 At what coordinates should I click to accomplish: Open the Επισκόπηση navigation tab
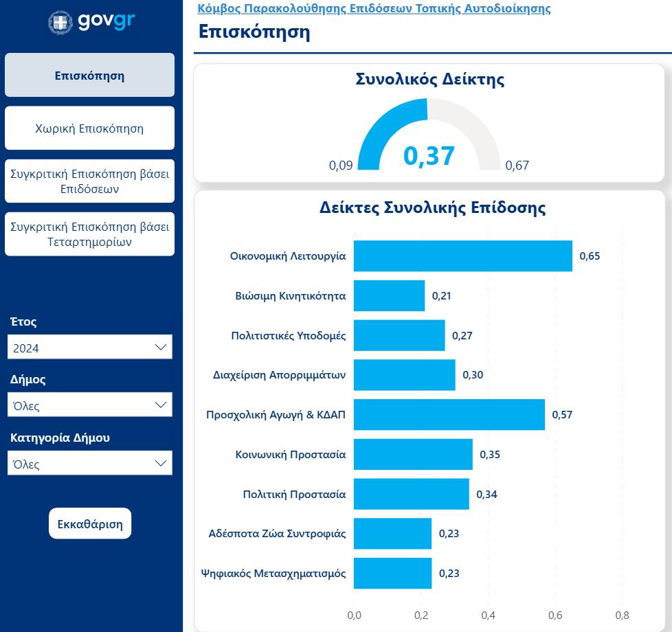click(x=90, y=76)
